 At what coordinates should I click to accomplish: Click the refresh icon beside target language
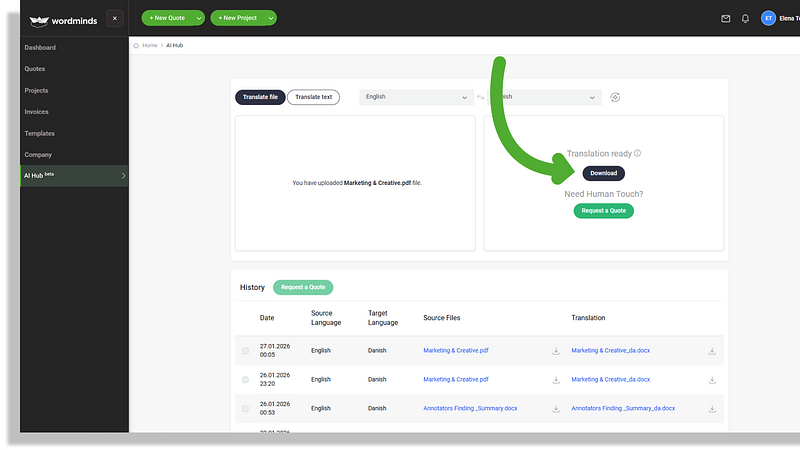coord(615,97)
